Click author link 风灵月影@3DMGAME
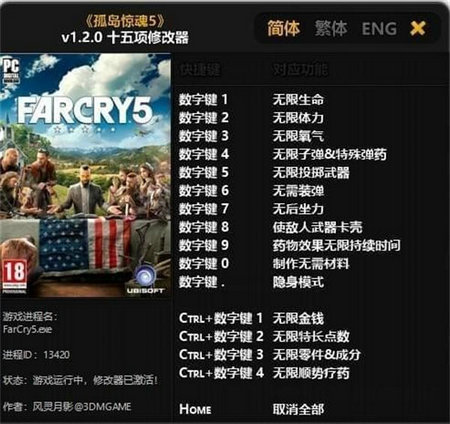This screenshot has height=424, width=450. [x=82, y=407]
